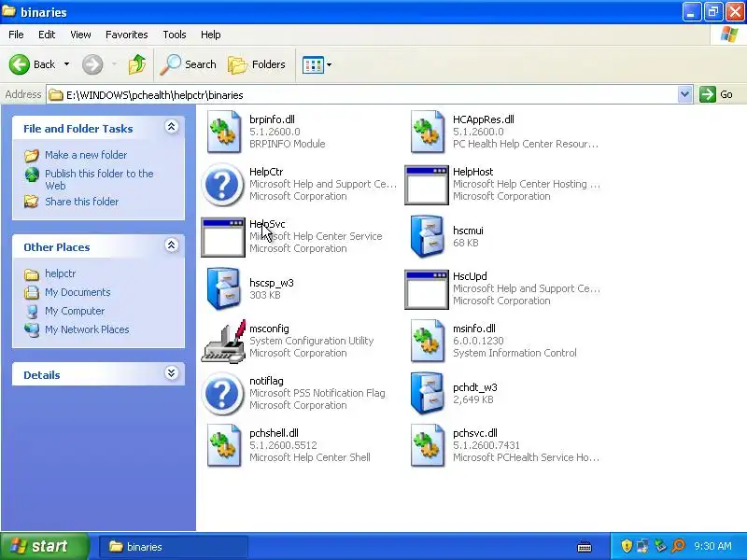
Task: Go up one folder level
Action: pos(137,64)
